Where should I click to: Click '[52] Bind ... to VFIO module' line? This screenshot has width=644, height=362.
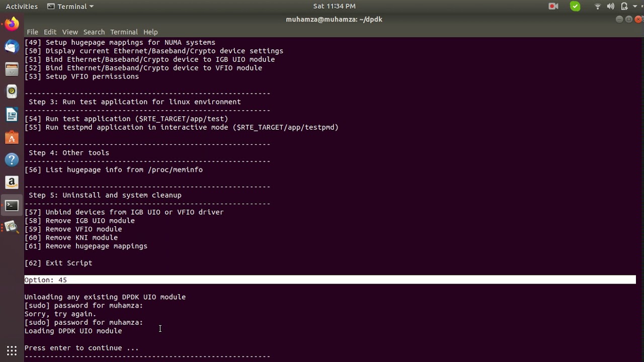click(x=143, y=68)
